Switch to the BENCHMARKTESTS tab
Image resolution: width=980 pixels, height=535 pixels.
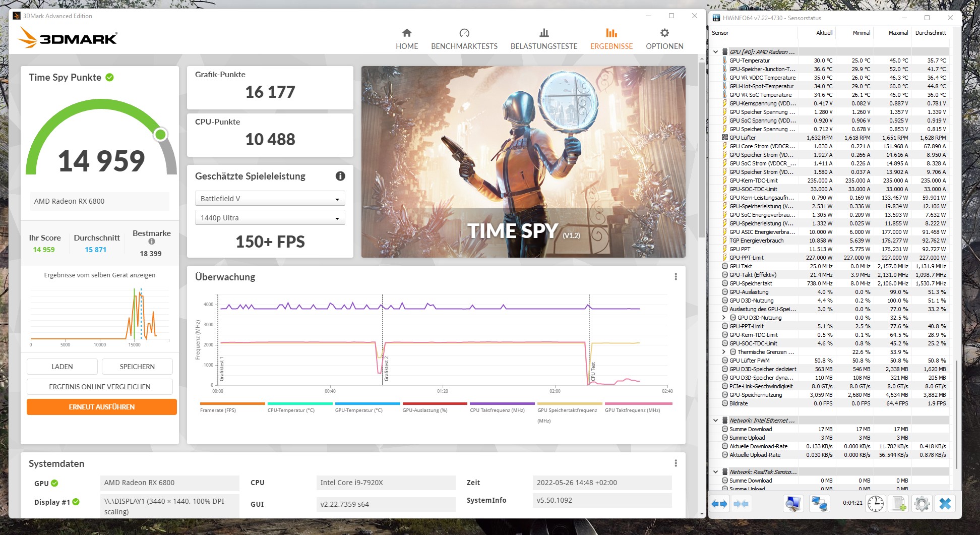tap(464, 39)
